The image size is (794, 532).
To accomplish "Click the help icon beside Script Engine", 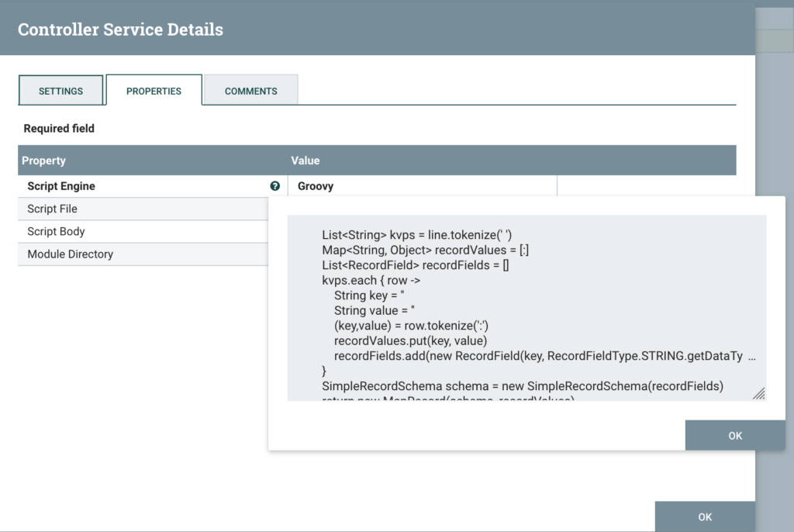I will click(x=274, y=186).
